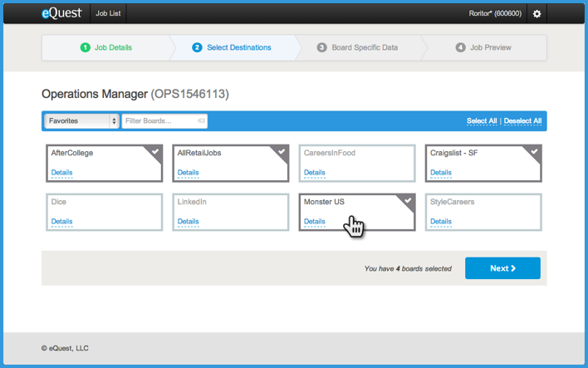Open the settings gear icon

537,14
